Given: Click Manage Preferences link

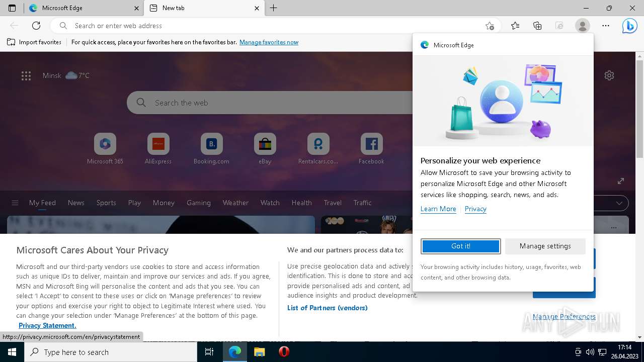Looking at the screenshot, I should (x=564, y=316).
